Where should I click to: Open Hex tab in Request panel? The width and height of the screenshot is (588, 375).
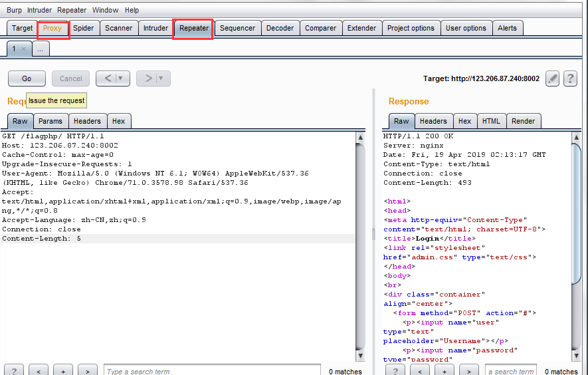point(118,121)
